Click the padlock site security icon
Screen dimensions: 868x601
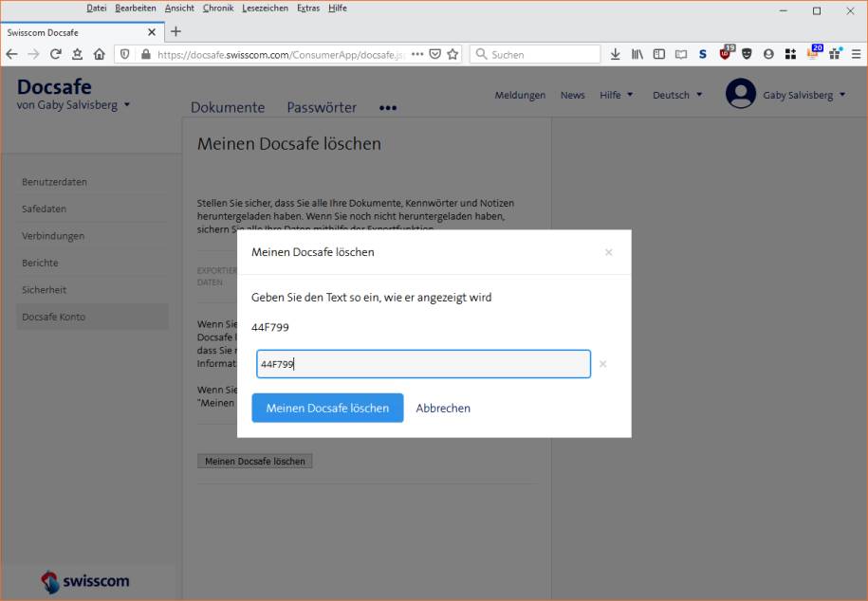tap(145, 54)
